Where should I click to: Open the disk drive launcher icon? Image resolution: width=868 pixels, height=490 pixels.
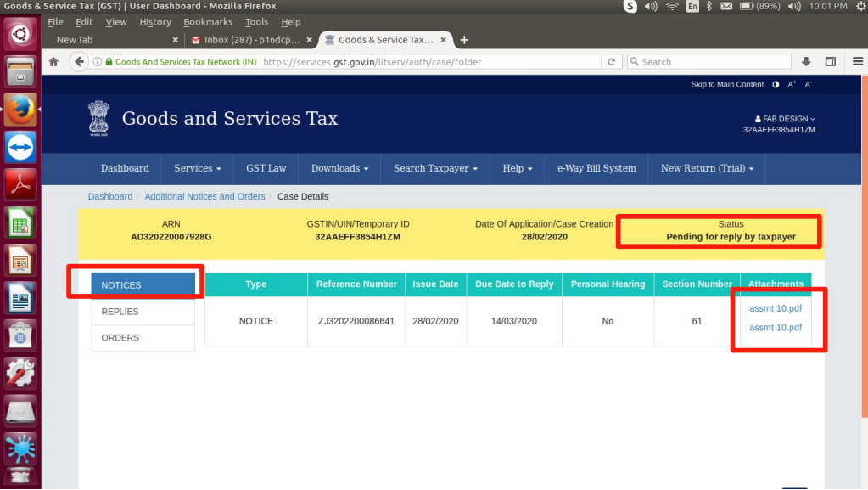pos(20,411)
